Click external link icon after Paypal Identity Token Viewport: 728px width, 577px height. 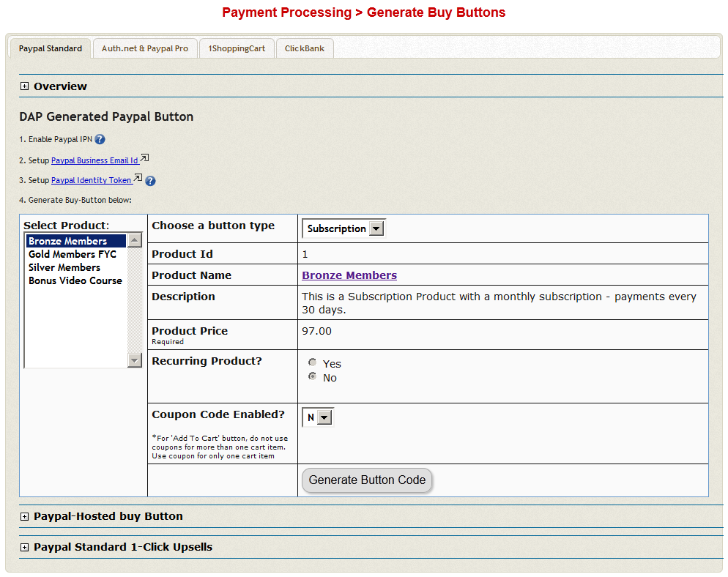tap(138, 178)
